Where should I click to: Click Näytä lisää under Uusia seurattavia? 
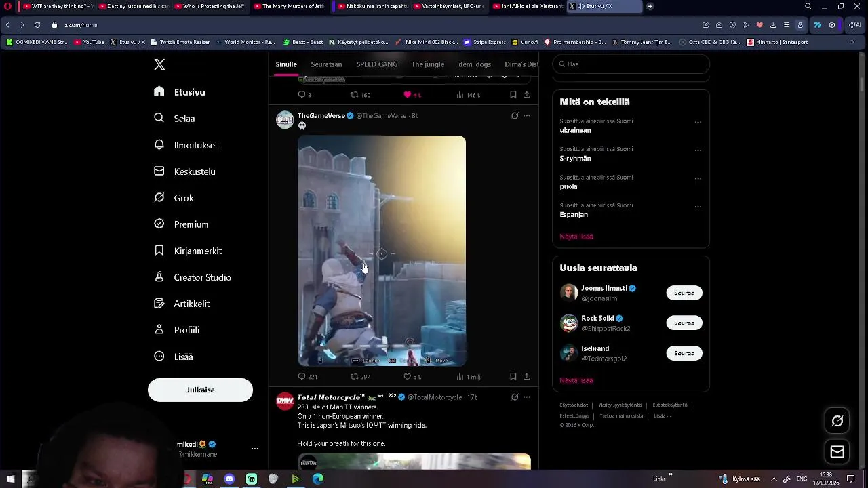click(576, 380)
